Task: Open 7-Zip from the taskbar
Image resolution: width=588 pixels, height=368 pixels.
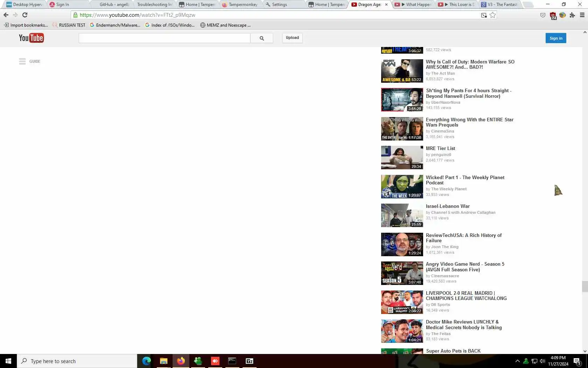Action: [x=249, y=361]
